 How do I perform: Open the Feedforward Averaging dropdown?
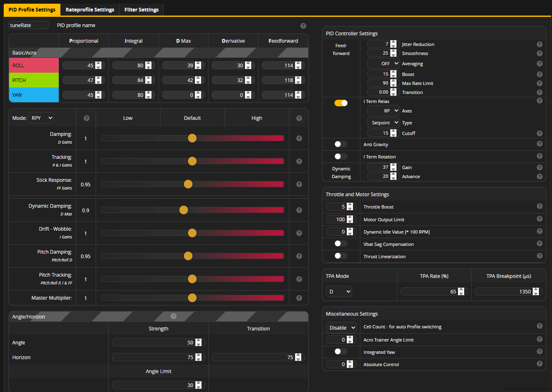click(383, 64)
